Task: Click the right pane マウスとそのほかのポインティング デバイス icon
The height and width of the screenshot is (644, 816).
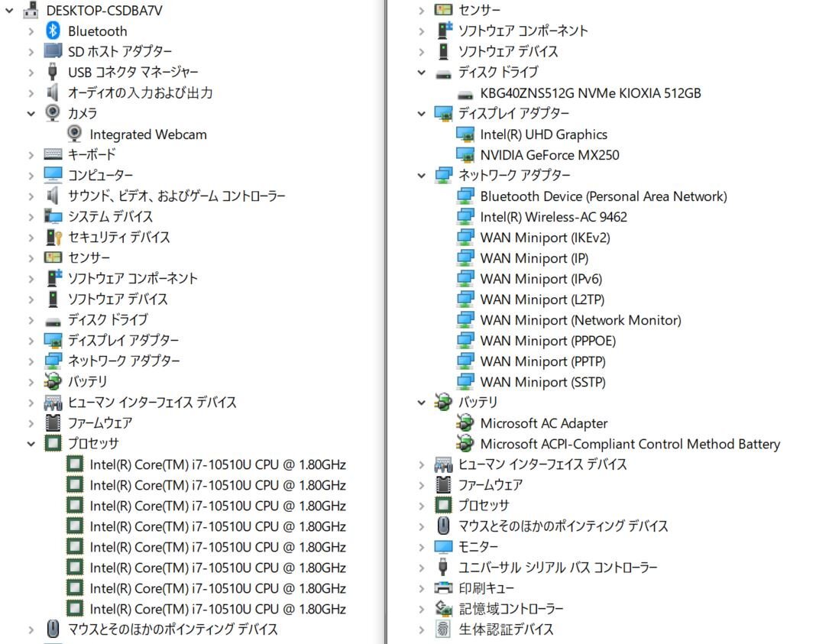Action: coord(443,526)
